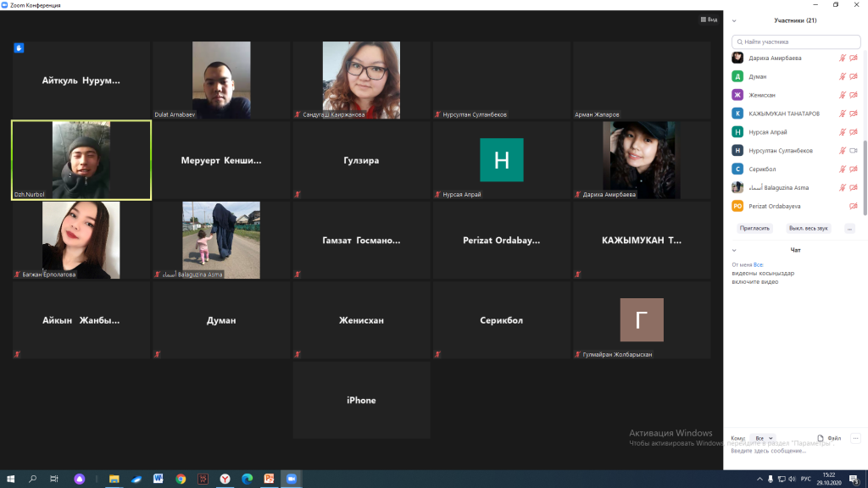Open the Вид view layout menu
This screenshot has height=488, width=868.
[x=709, y=19]
